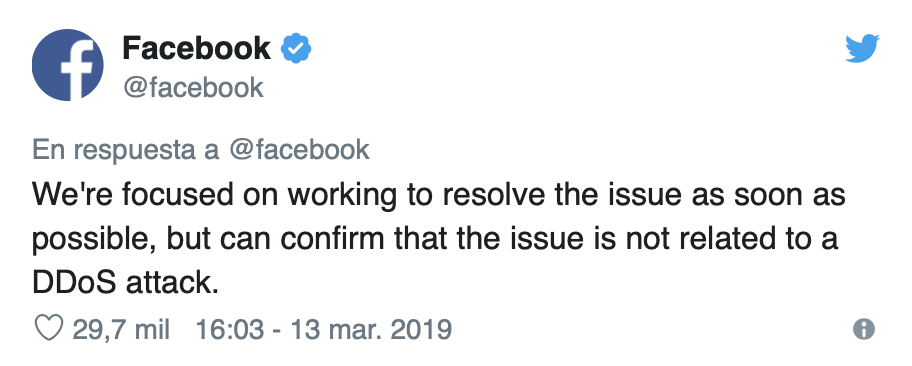Open the 16:03 timestamp link
The height and width of the screenshot is (366, 912).
coord(228,330)
